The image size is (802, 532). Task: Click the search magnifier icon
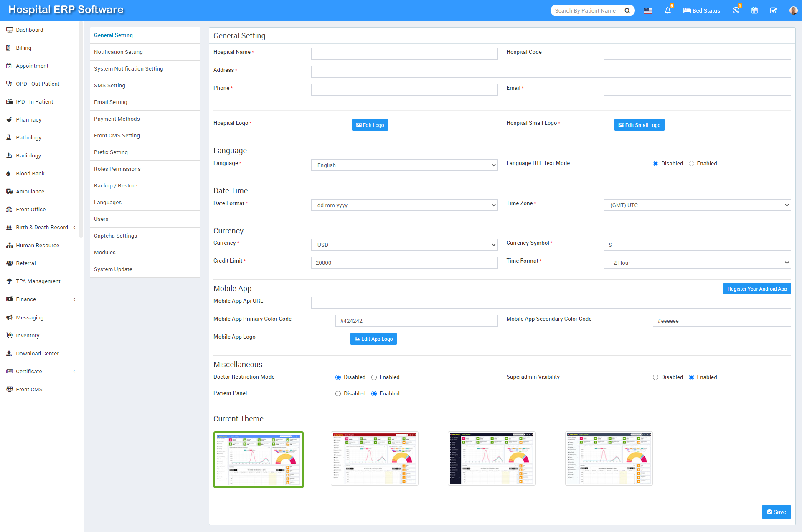[x=627, y=11]
